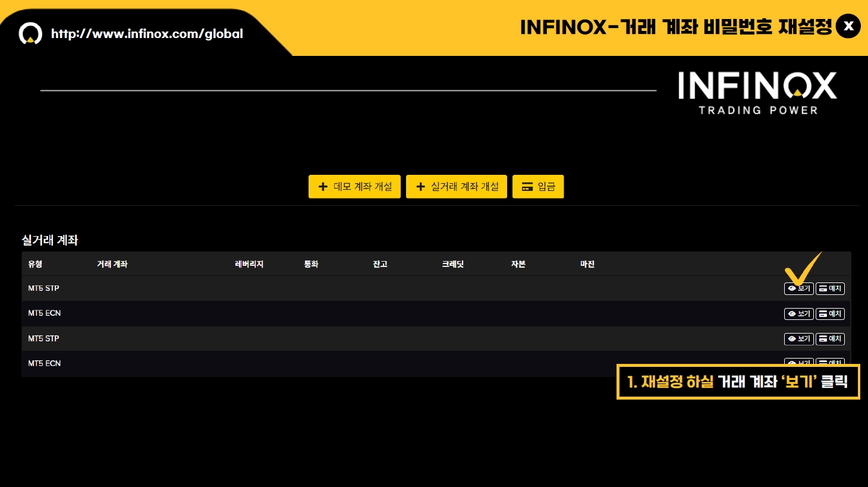Select the last MT5 ECN type cell
Screen dimensions: 868x487
click(x=45, y=364)
